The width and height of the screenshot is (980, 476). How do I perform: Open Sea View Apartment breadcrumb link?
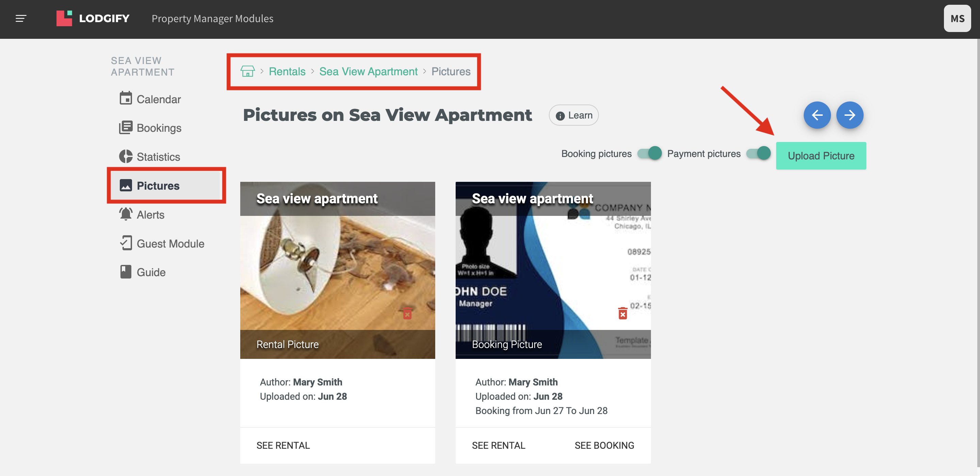tap(368, 71)
